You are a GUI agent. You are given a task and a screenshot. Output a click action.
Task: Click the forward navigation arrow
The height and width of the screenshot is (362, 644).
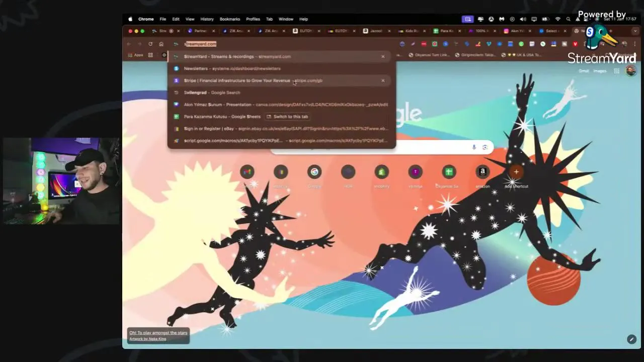139,44
